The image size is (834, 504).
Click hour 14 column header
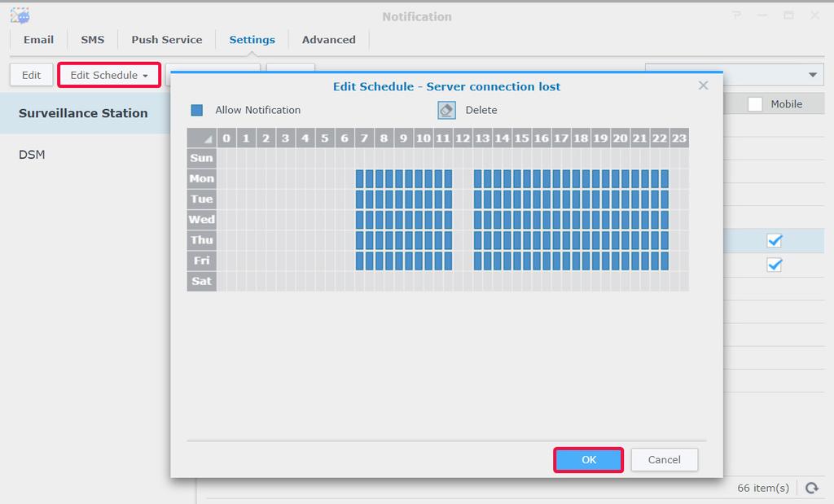(502, 138)
